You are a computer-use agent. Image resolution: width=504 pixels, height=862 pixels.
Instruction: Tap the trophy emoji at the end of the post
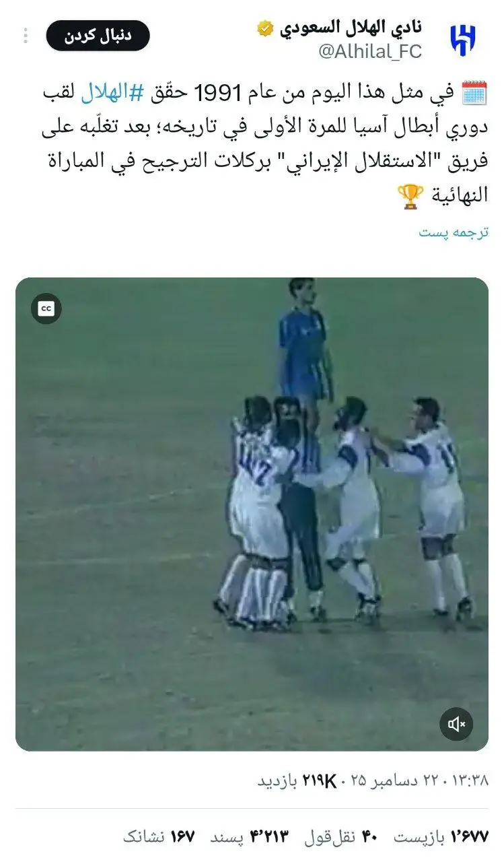point(410,196)
